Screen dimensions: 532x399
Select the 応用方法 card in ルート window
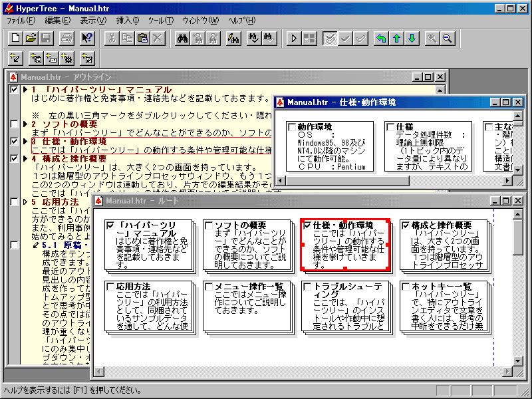point(148,306)
